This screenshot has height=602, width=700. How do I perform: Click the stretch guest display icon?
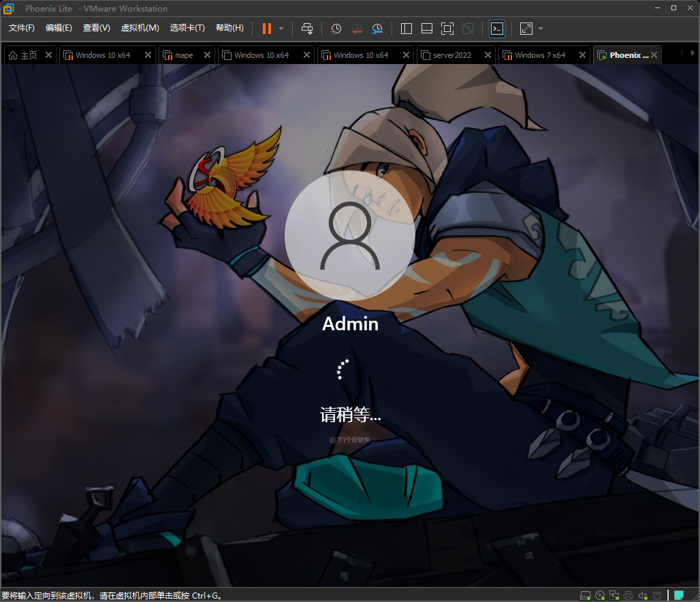tap(526, 29)
